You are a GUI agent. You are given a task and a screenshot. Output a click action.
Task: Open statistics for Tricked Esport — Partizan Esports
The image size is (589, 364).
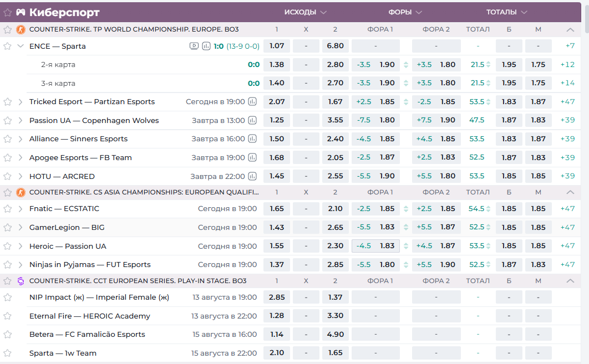coord(252,102)
